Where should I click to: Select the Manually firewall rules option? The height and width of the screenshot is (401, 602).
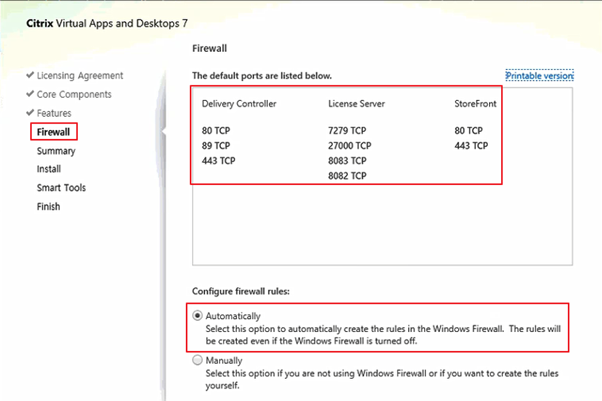pyautogui.click(x=197, y=360)
